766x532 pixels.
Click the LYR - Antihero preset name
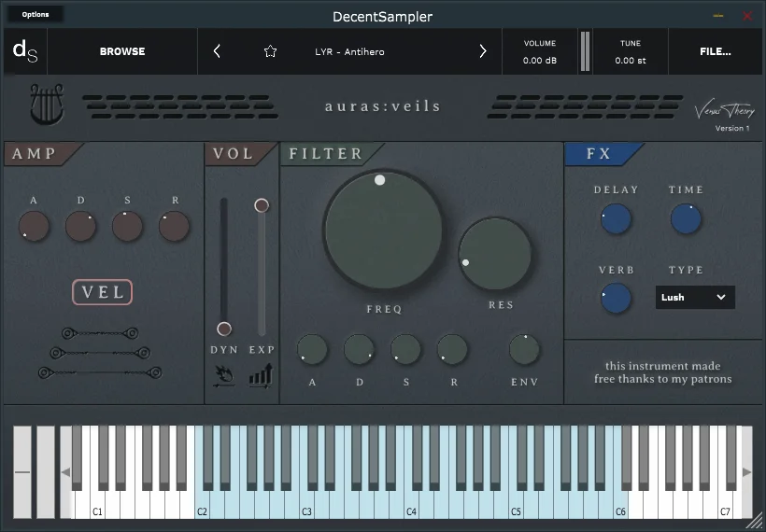pos(349,51)
